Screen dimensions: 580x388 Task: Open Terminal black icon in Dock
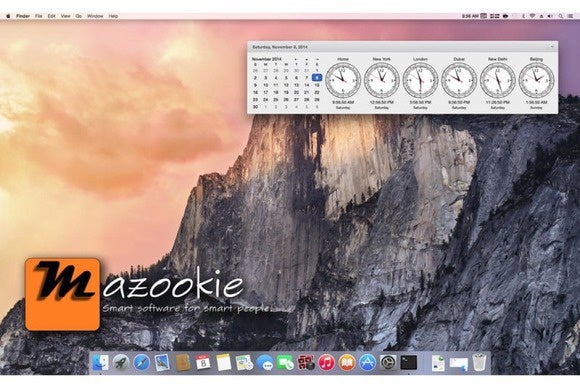coord(409,362)
